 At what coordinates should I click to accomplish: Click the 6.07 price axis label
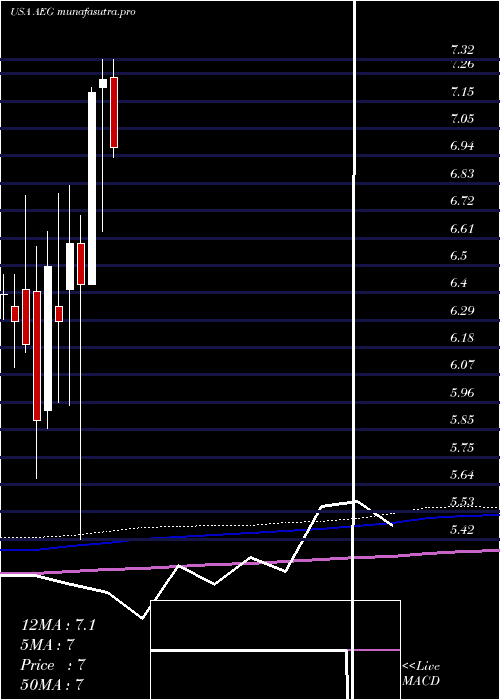pyautogui.click(x=462, y=365)
